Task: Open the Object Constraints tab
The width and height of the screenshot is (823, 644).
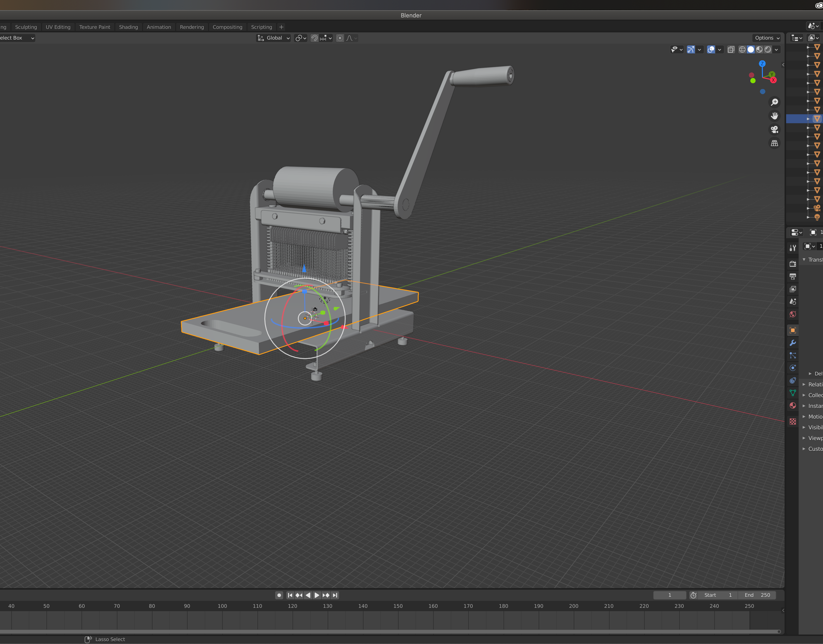Action: tap(792, 380)
